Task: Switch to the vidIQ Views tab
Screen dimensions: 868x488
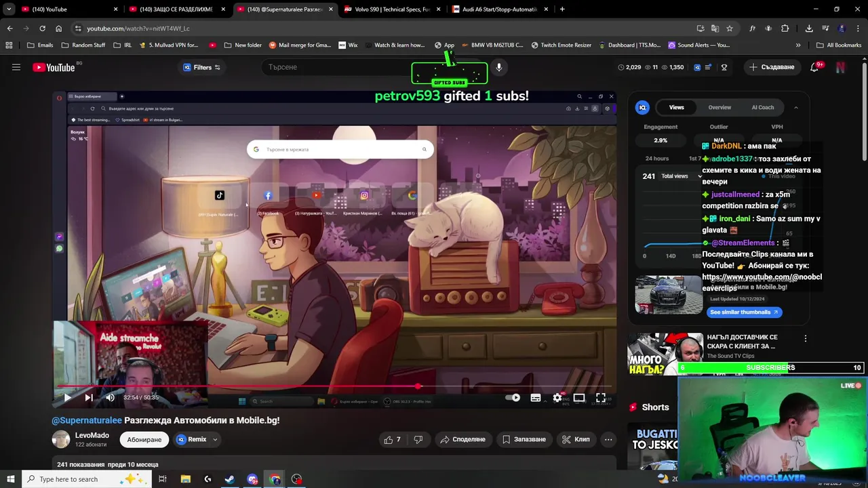Action: click(x=677, y=107)
